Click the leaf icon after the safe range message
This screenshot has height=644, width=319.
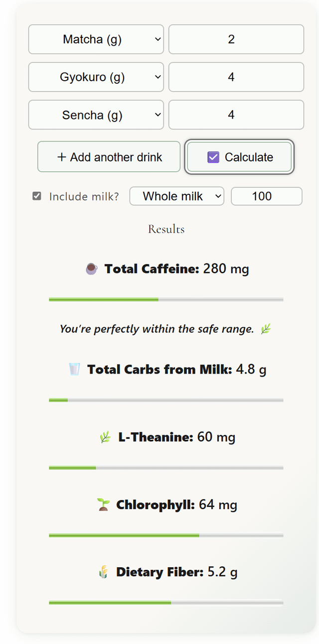tap(266, 329)
